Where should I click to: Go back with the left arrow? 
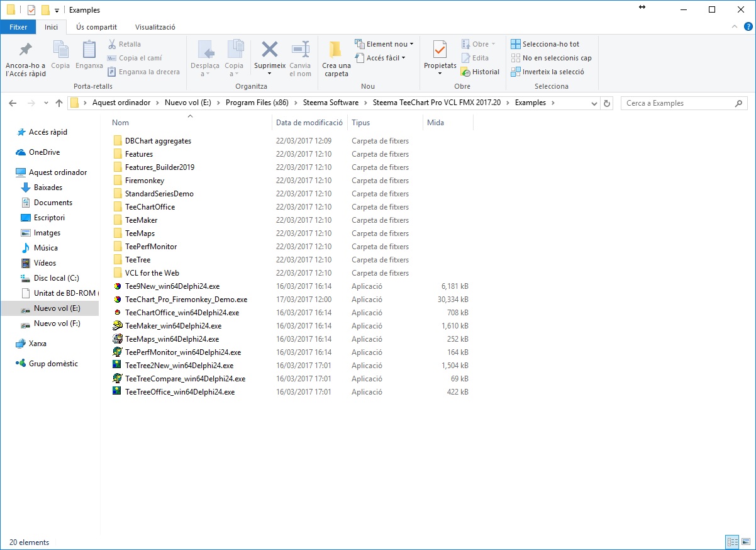pyautogui.click(x=13, y=103)
